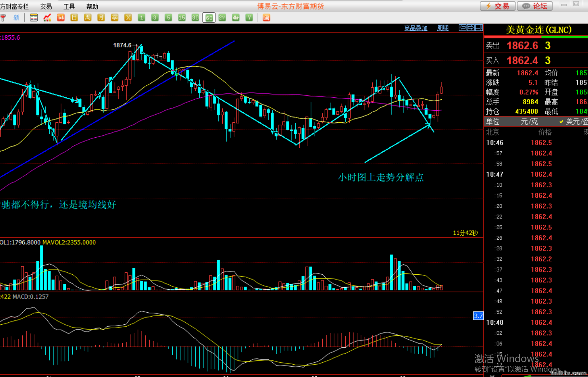Click the MACD:0.1257 indicator label
Viewport: 588px width, 377px height.
coord(31,297)
